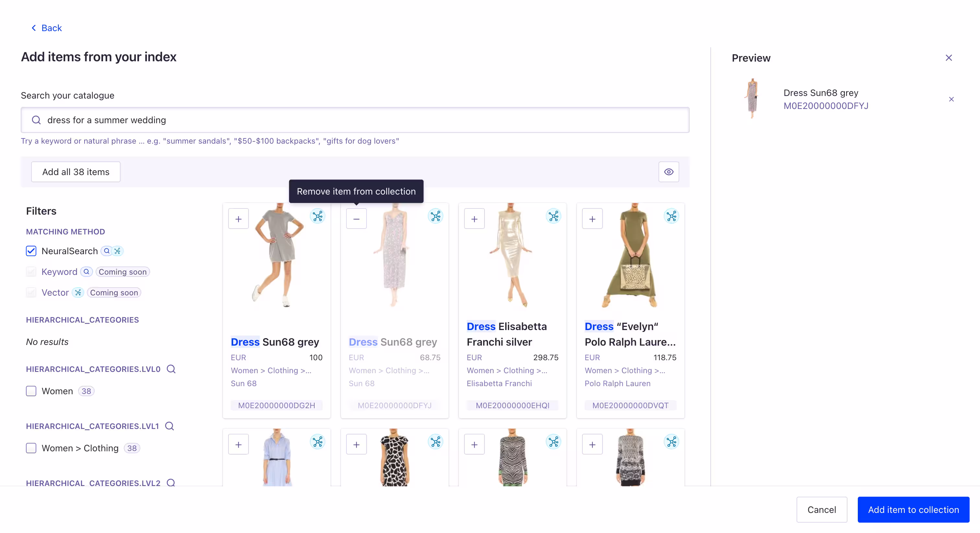Screen dimensions: 980x533
Task: Click the Dress Elisabetta Franchi silver title
Action: (x=507, y=334)
